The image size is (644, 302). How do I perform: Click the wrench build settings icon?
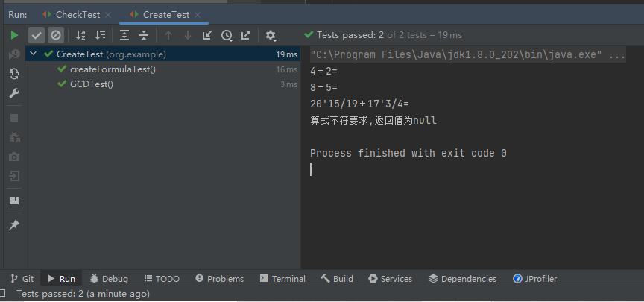tap(14, 94)
